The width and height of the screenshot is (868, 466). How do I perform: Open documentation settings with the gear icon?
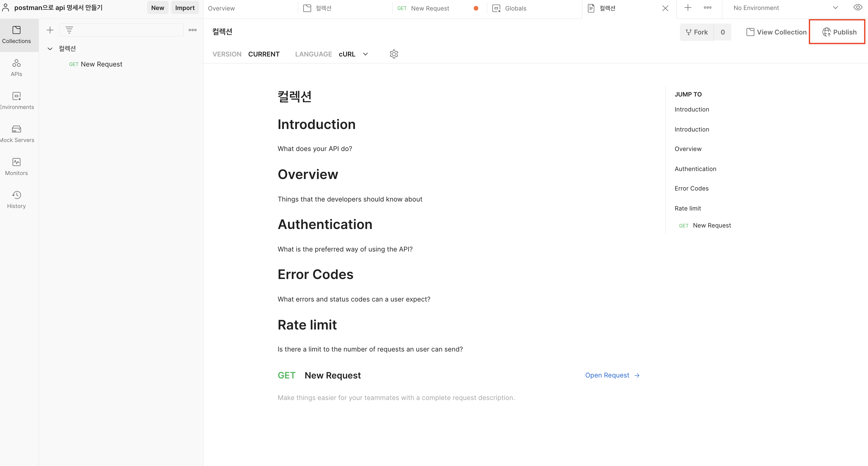(x=393, y=54)
